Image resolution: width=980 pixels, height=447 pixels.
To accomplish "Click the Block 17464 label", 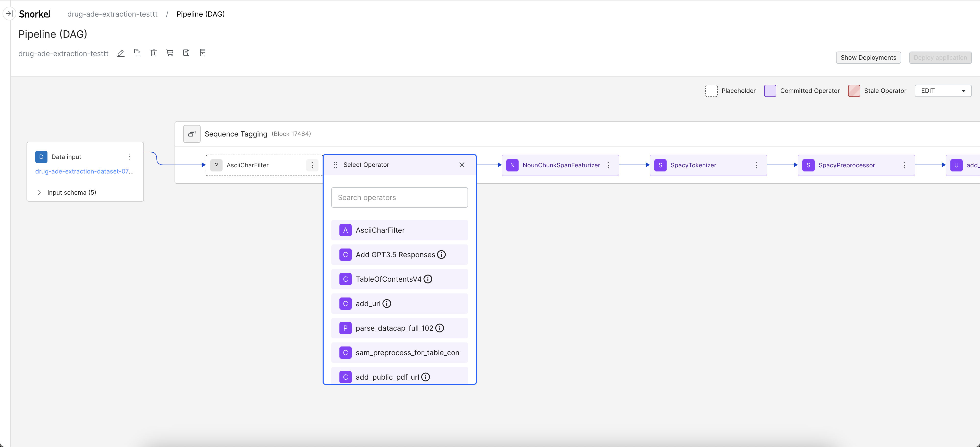I will [291, 134].
